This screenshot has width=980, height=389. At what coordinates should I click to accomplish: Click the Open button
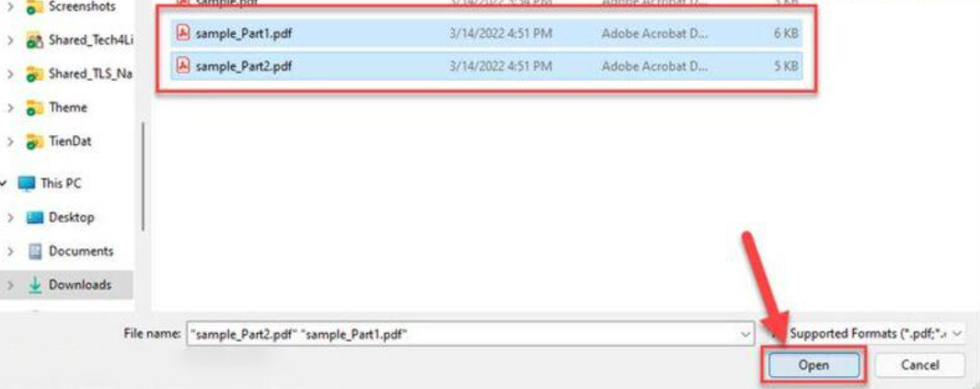(x=813, y=365)
